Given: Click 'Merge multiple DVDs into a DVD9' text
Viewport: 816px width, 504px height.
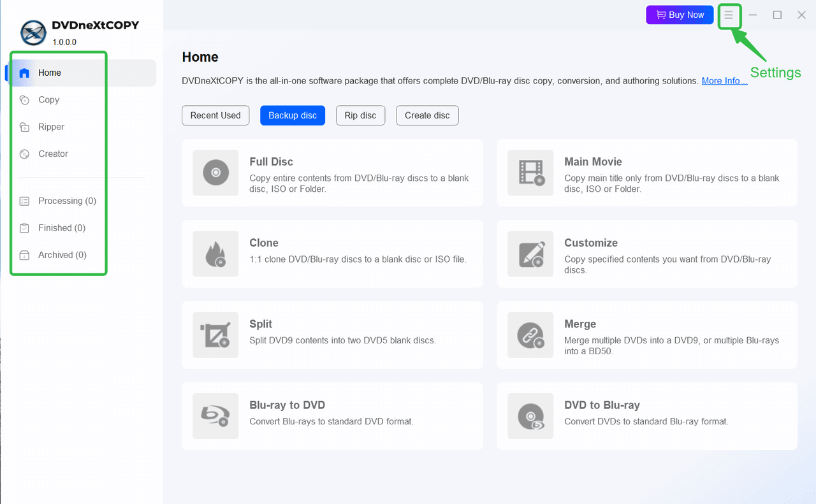Looking at the screenshot, I should 672,346.
